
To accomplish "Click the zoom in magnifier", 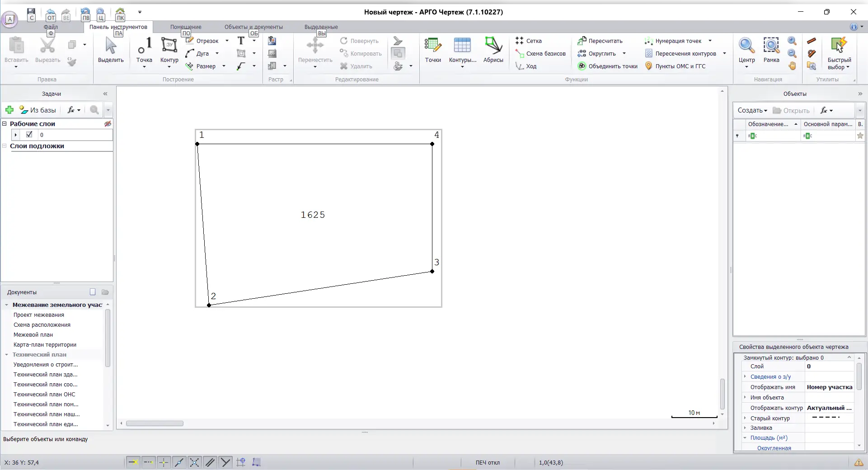I will 792,41.
